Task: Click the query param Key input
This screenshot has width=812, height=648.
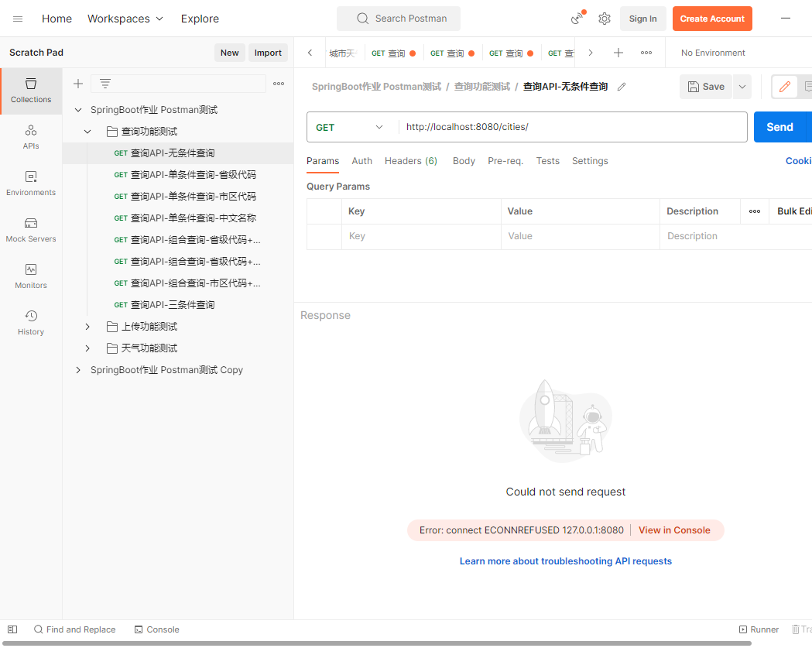Action: coord(421,236)
